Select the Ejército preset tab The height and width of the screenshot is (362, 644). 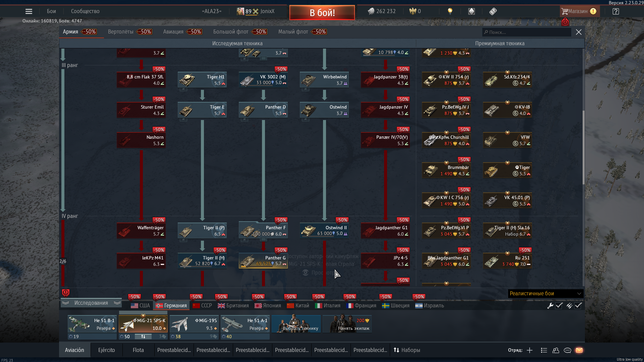click(x=107, y=350)
